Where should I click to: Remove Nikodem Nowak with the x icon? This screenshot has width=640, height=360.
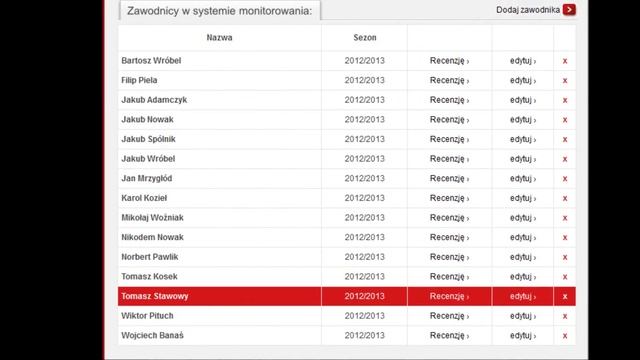point(565,237)
